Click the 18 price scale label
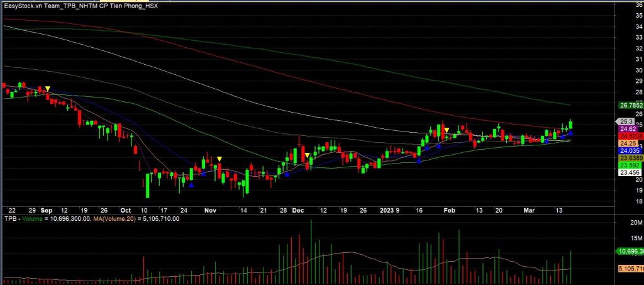 pos(639,201)
